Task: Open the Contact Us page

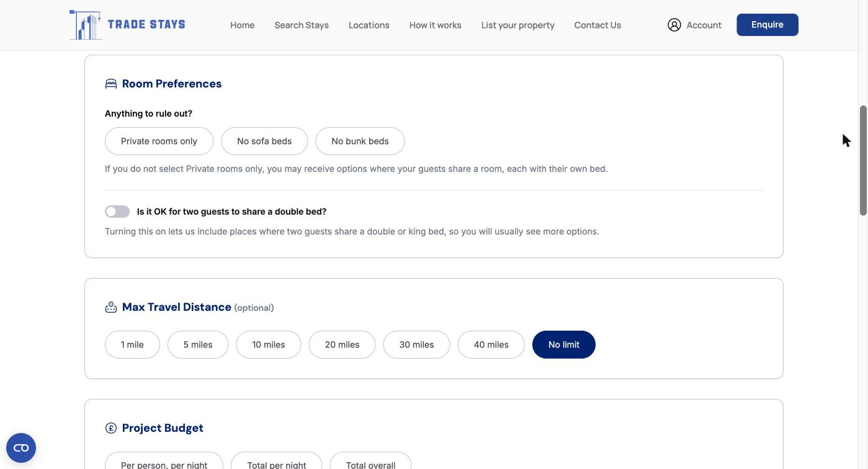Action: point(597,25)
